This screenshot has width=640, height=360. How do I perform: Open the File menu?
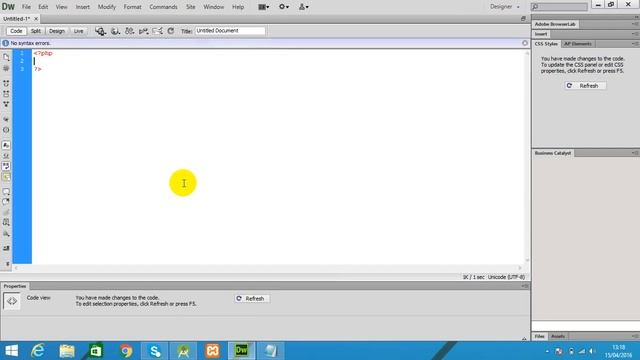26,7
